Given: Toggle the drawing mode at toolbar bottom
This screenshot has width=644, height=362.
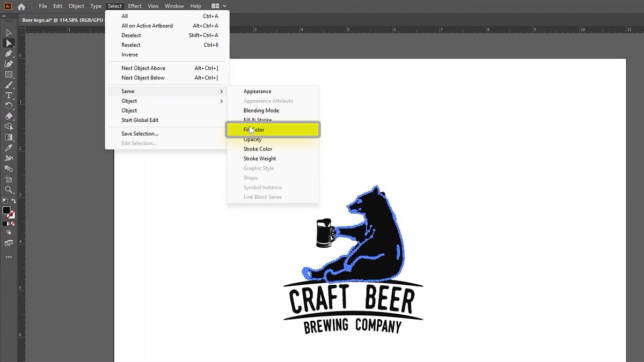Looking at the screenshot, I should [9, 232].
